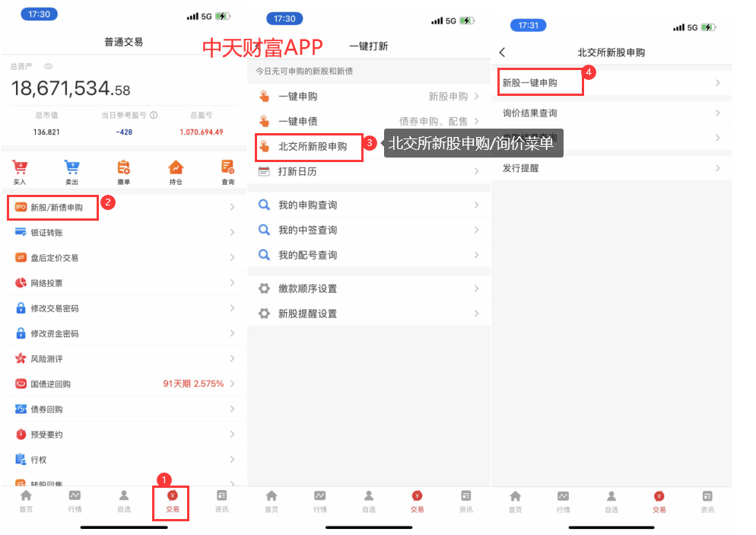Click the 修改资金密码 lock icon
The height and width of the screenshot is (535, 756).
pyautogui.click(x=21, y=333)
